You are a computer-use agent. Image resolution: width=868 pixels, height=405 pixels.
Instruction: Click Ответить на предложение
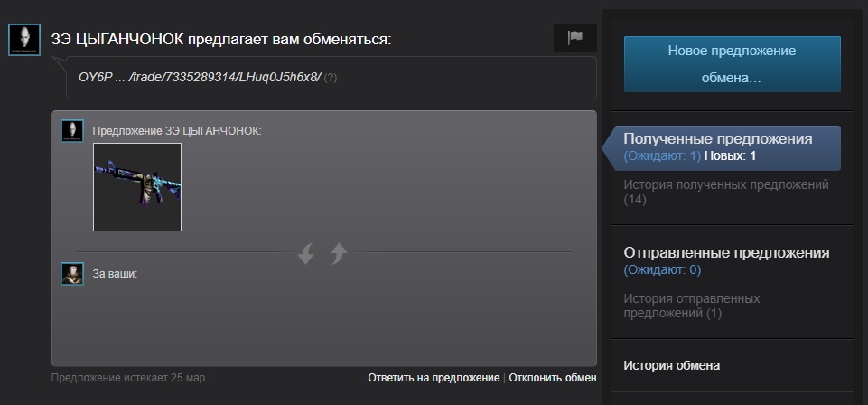click(434, 378)
